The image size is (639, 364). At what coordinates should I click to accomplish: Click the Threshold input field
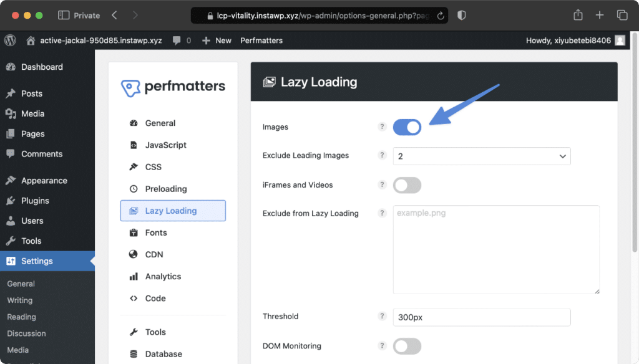(482, 317)
